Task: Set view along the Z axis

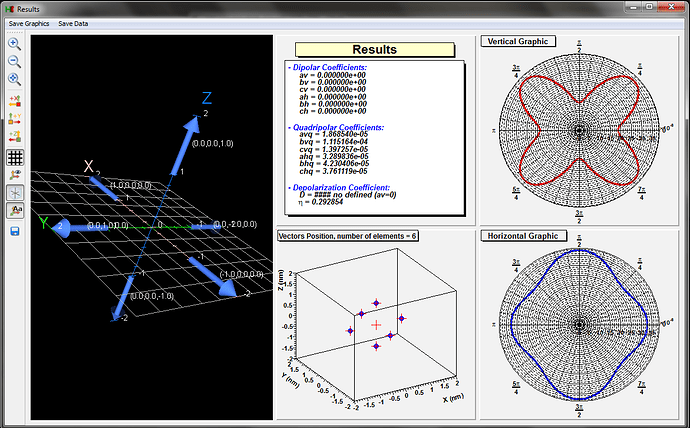Action: (15, 137)
